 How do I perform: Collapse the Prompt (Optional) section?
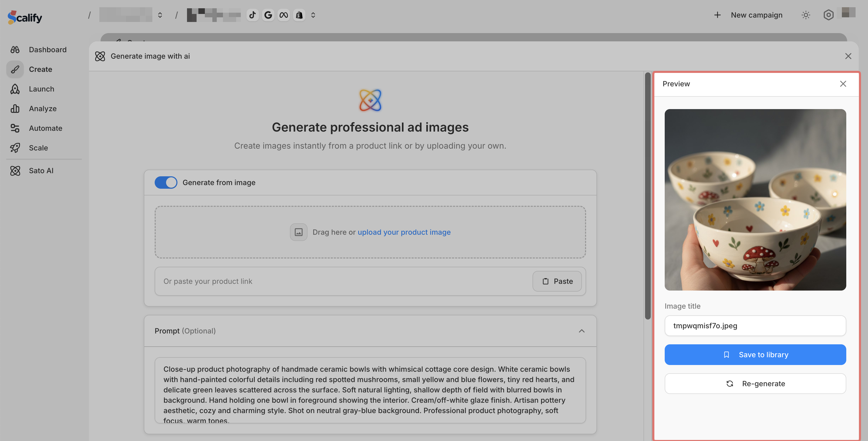point(582,331)
